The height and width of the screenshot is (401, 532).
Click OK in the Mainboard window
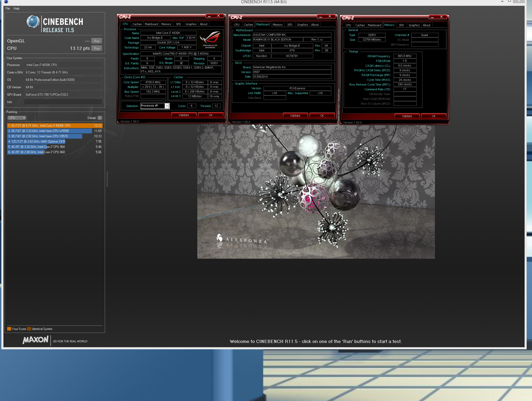322,116
